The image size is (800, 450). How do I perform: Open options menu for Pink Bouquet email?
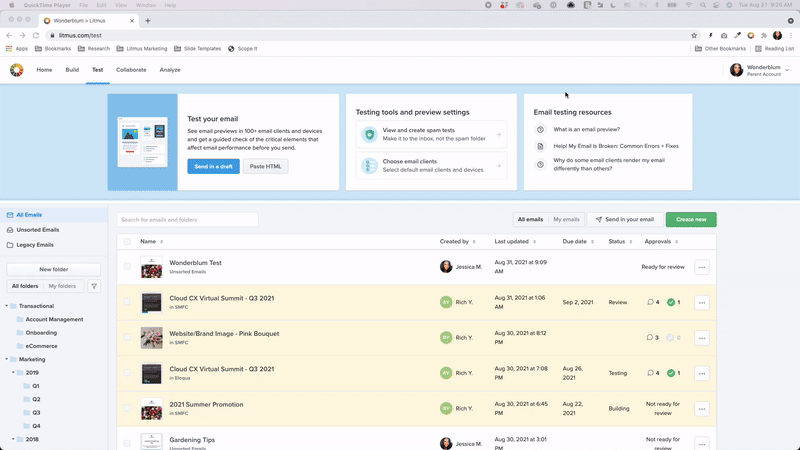point(702,338)
